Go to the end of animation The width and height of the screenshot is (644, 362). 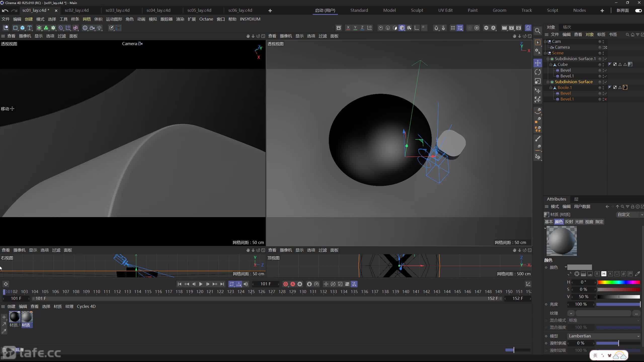click(x=222, y=284)
